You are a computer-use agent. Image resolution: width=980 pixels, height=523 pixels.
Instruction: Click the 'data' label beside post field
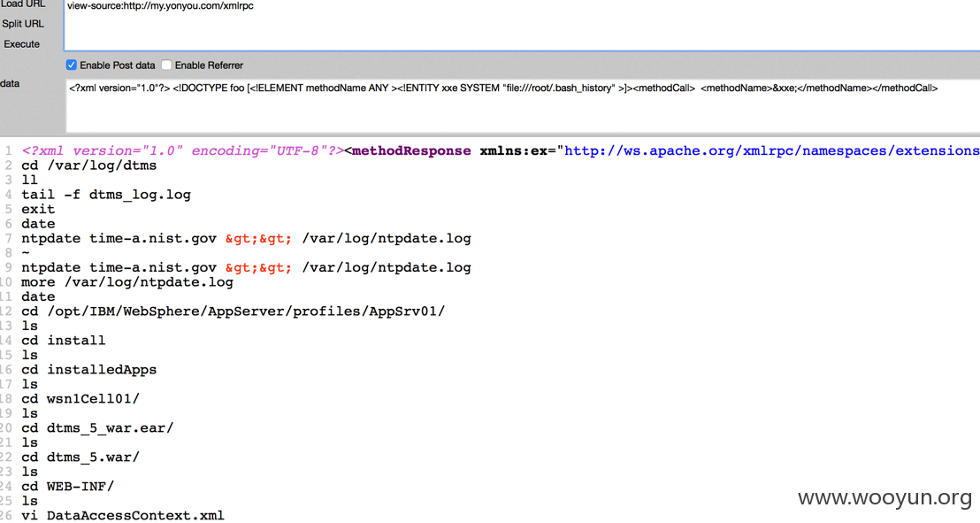click(10, 83)
